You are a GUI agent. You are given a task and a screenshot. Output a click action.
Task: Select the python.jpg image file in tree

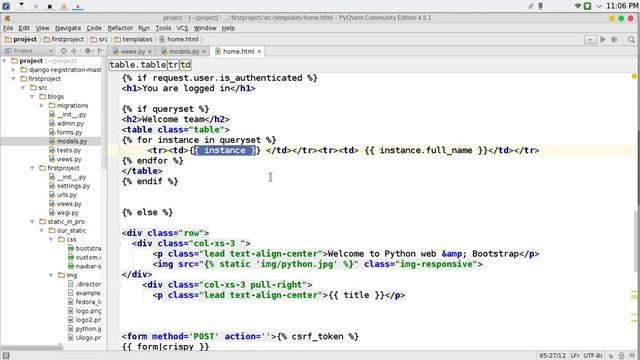click(84, 329)
